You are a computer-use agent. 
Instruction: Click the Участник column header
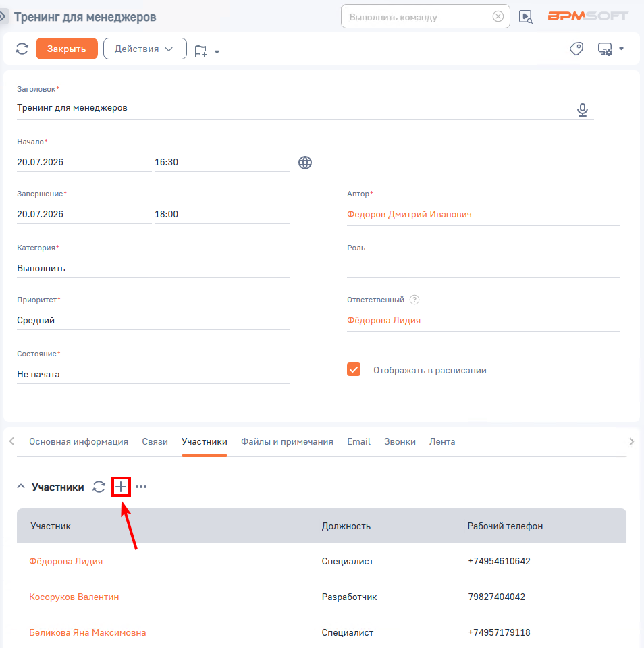point(51,526)
